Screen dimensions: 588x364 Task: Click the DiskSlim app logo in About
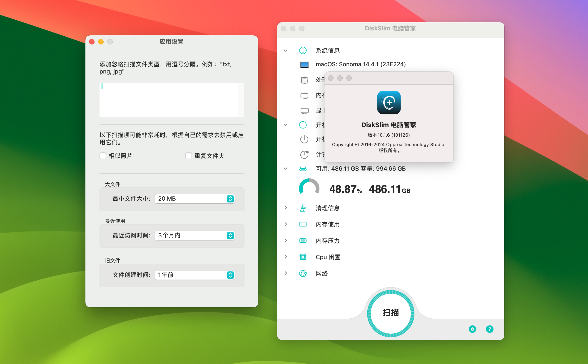(389, 103)
